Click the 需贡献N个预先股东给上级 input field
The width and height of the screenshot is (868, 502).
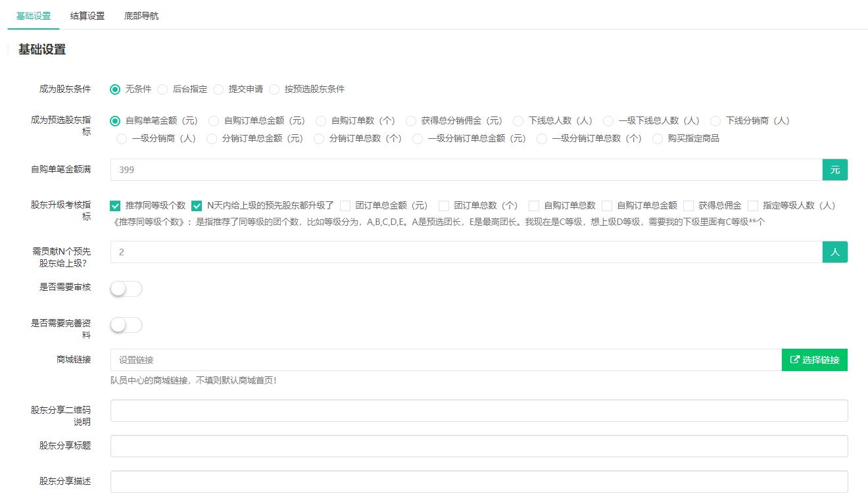click(x=466, y=252)
